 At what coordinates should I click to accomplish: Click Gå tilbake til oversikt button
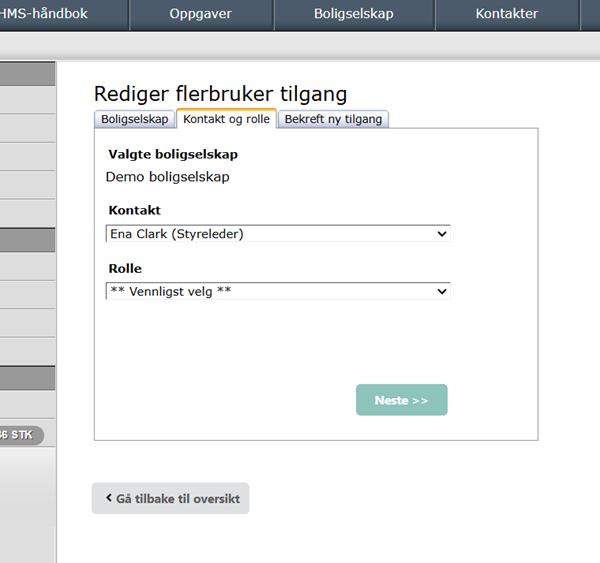point(171,499)
